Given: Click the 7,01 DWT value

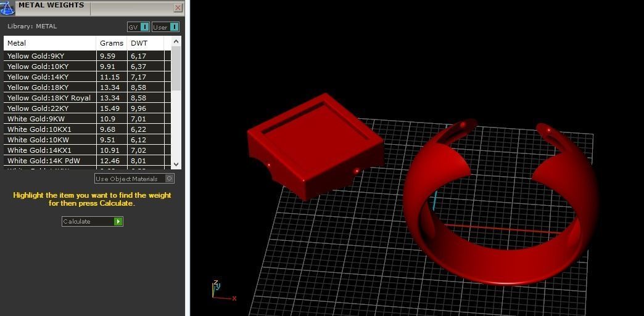Looking at the screenshot, I should click(x=138, y=119).
